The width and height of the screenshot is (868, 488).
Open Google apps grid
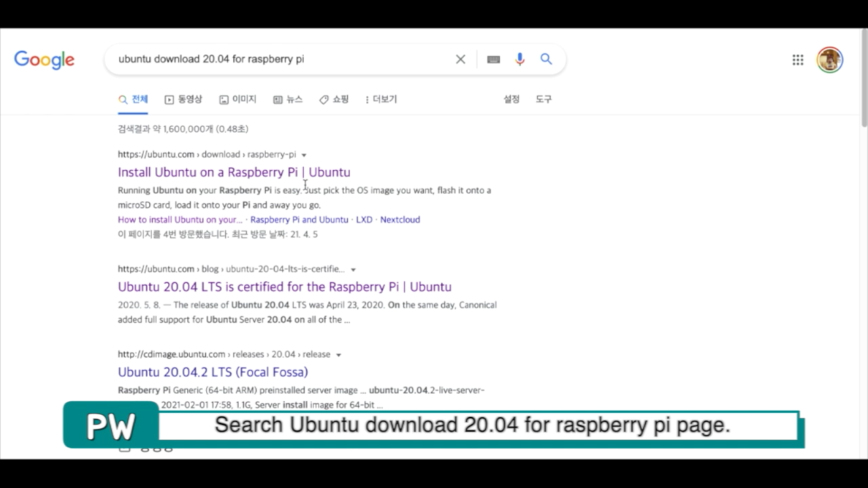(x=797, y=60)
